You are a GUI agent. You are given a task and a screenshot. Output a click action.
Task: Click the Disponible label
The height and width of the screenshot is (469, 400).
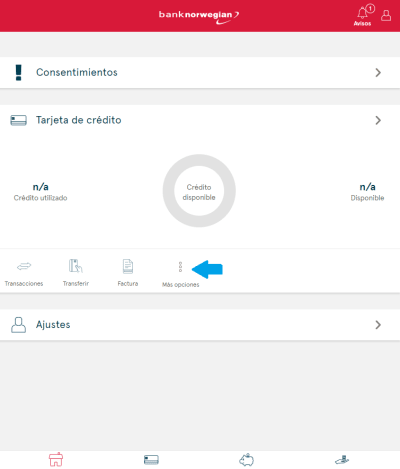tap(367, 198)
